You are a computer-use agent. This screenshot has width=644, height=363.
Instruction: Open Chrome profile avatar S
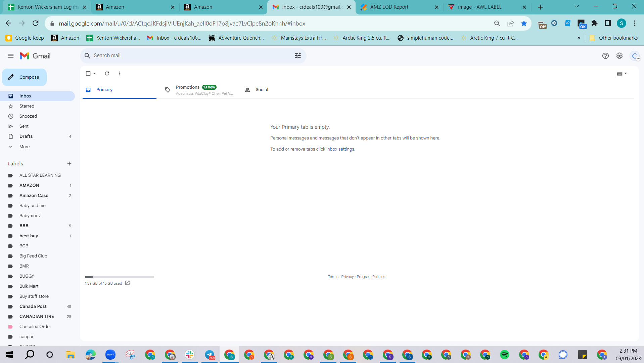click(x=622, y=23)
